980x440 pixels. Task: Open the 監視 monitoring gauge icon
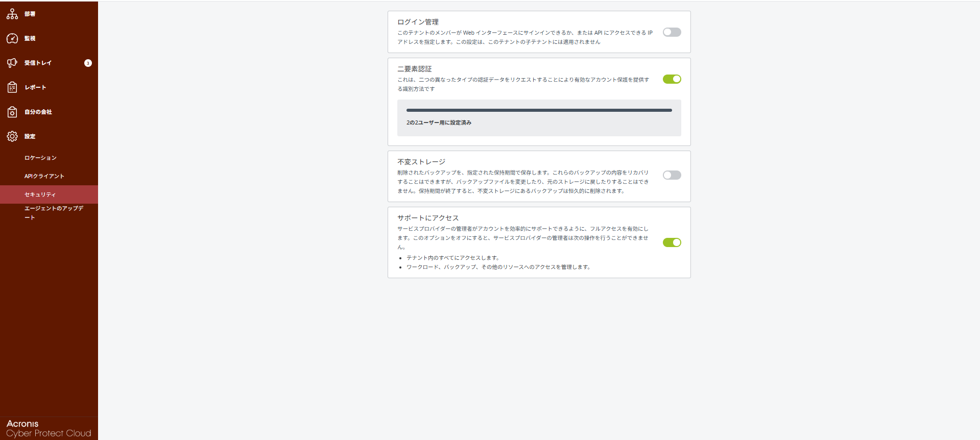(12, 38)
